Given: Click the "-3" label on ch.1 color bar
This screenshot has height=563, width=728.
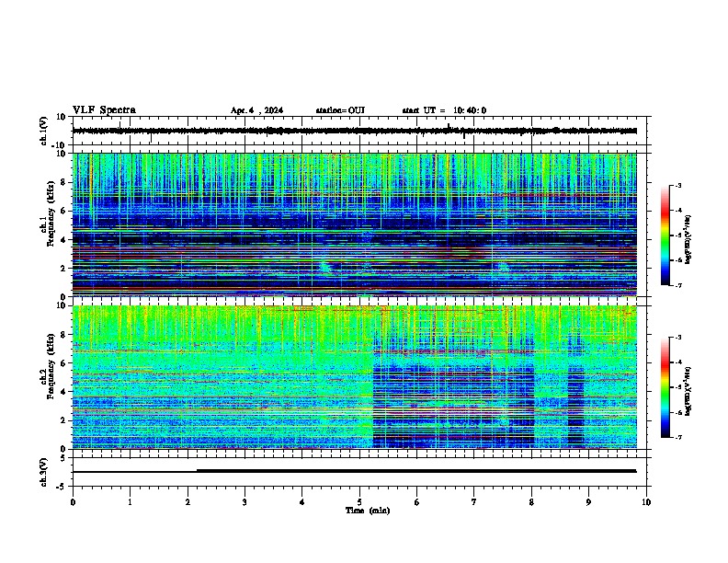Looking at the screenshot, I should tap(678, 186).
